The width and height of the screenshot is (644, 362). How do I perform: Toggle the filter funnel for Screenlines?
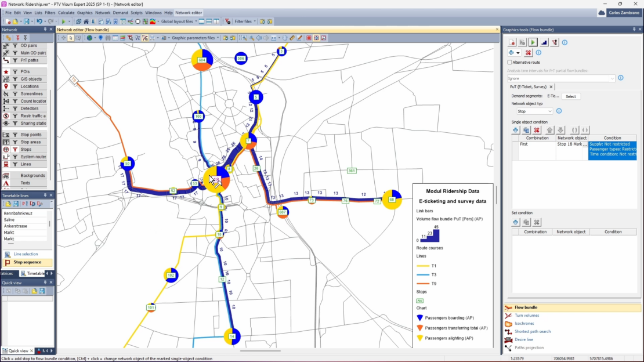[15, 93]
